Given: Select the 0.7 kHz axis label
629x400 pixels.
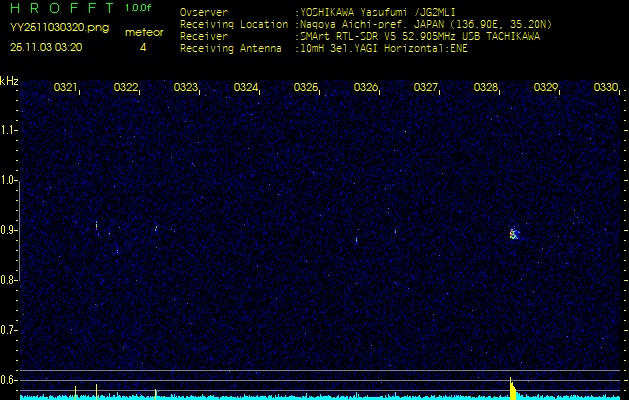Looking at the screenshot, I should 8,330.
